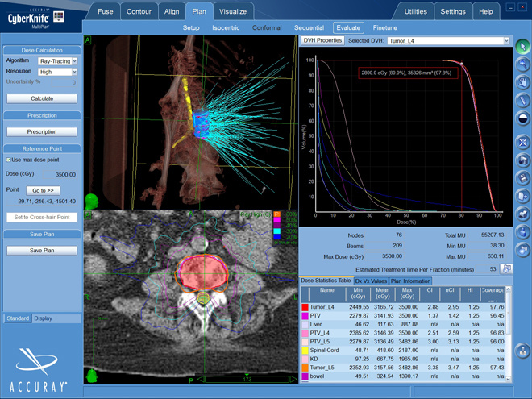532x399 pixels.
Task: Activate the magnifier zoom tool
Action: pyautogui.click(x=523, y=64)
